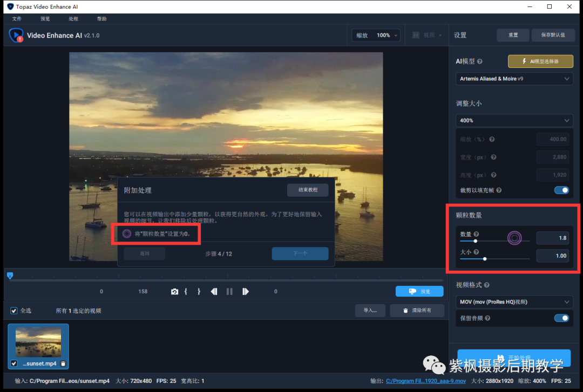Open the 缩放 100% zoom dropdown
583x392 pixels.
click(x=376, y=35)
